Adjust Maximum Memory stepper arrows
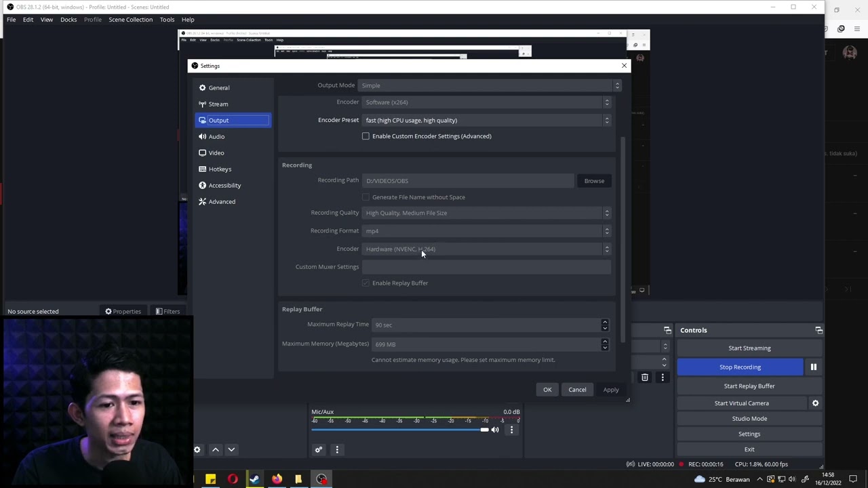The width and height of the screenshot is (868, 488). click(x=604, y=344)
